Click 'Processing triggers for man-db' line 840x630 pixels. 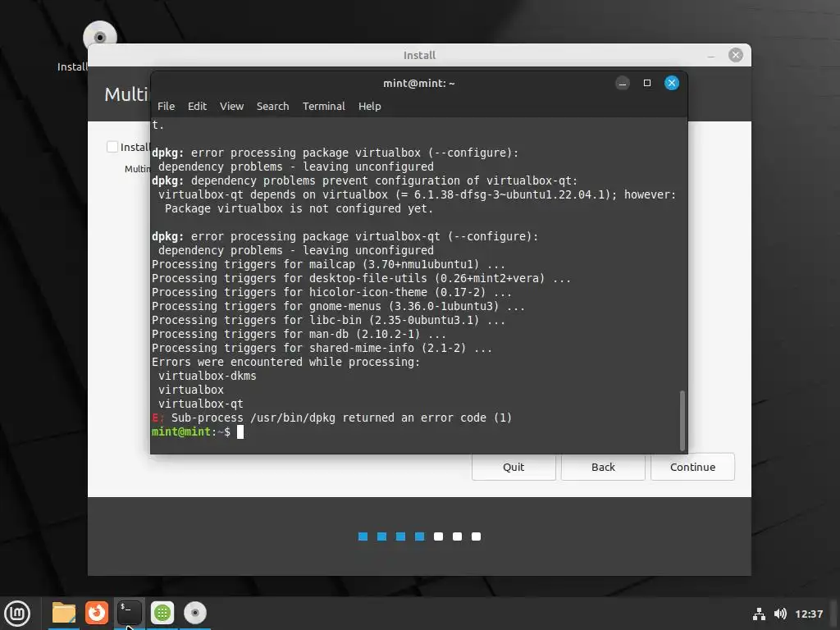[x=299, y=335]
